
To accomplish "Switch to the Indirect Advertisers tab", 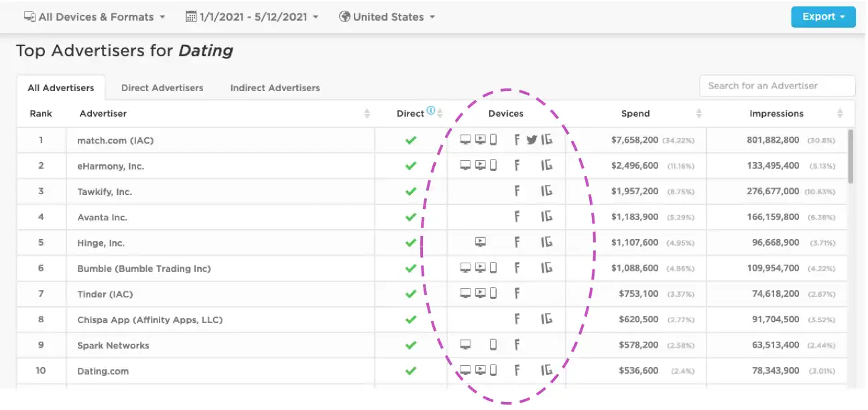I will (x=275, y=88).
